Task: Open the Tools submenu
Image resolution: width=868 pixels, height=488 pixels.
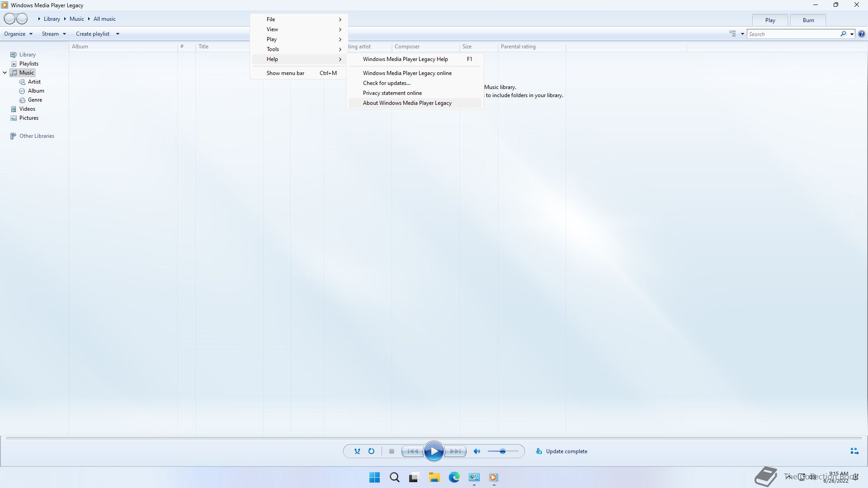Action: [x=299, y=49]
